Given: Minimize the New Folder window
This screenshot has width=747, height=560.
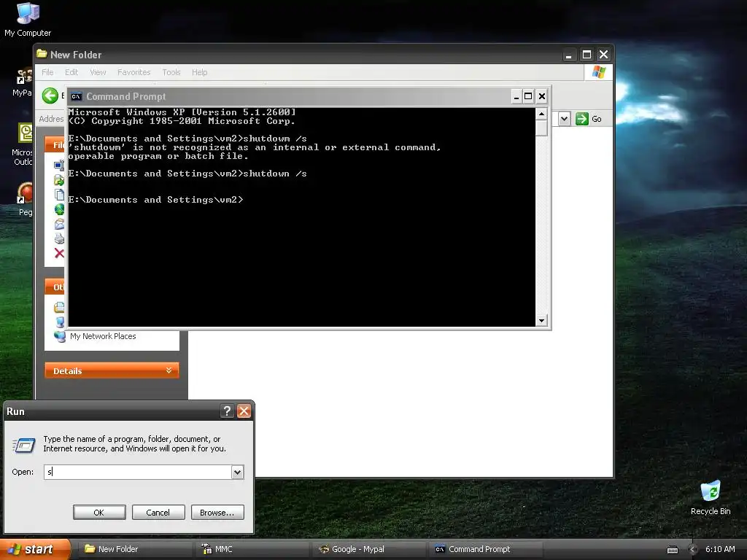Looking at the screenshot, I should click(568, 55).
